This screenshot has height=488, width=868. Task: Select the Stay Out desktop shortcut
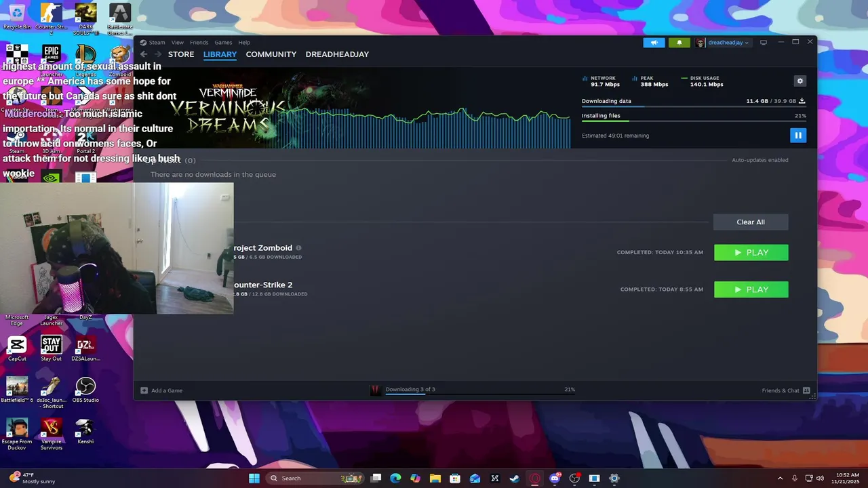click(x=51, y=349)
